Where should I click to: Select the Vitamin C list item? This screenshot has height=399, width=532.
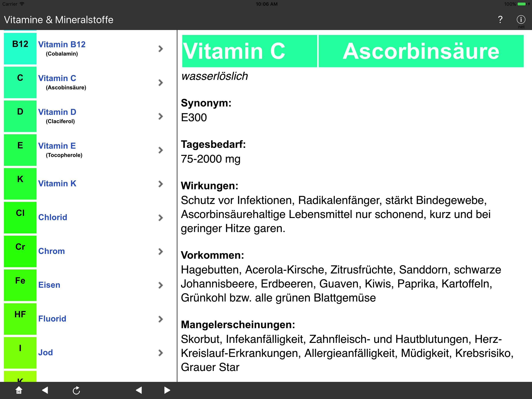coord(57,78)
